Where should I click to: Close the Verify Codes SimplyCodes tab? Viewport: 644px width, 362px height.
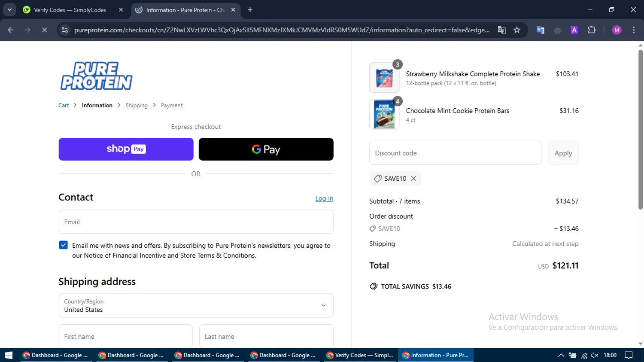(121, 10)
